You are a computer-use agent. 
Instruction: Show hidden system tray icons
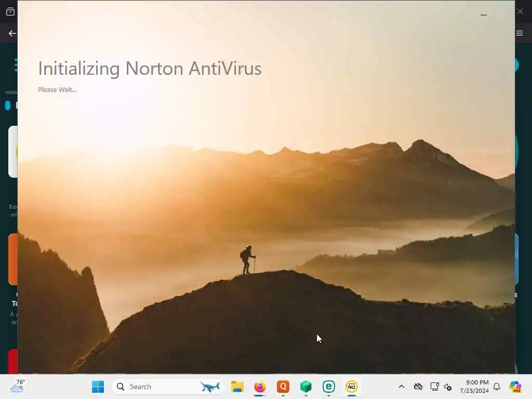pos(402,387)
